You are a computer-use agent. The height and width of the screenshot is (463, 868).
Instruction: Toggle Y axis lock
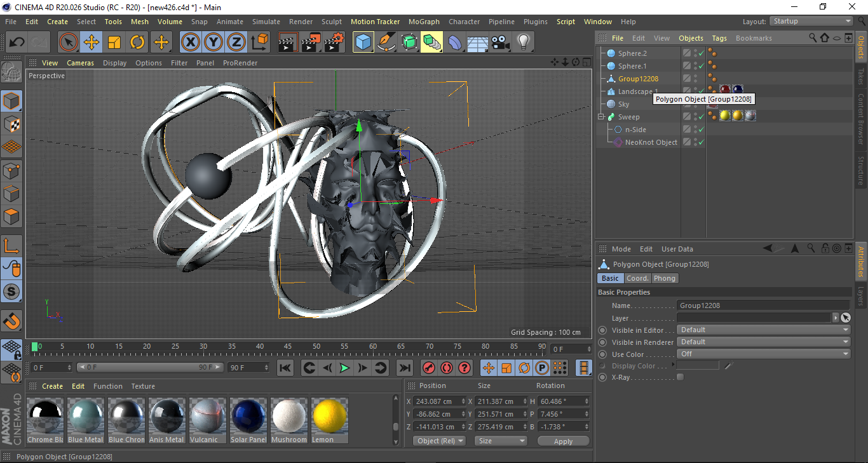click(214, 43)
